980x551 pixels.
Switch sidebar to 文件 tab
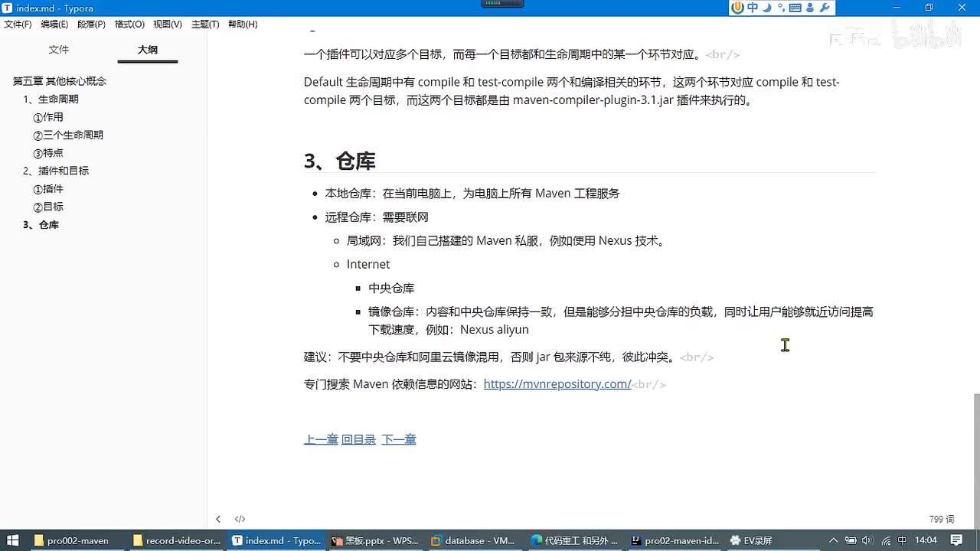(59, 50)
